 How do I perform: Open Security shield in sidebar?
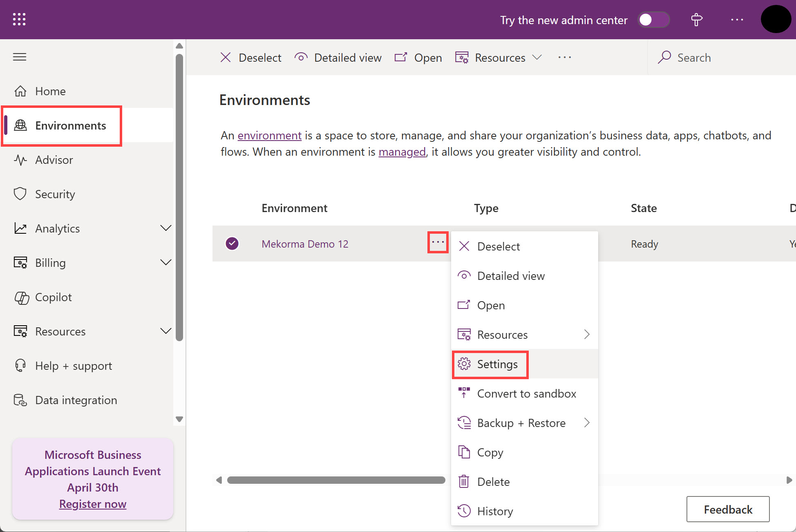coord(20,194)
